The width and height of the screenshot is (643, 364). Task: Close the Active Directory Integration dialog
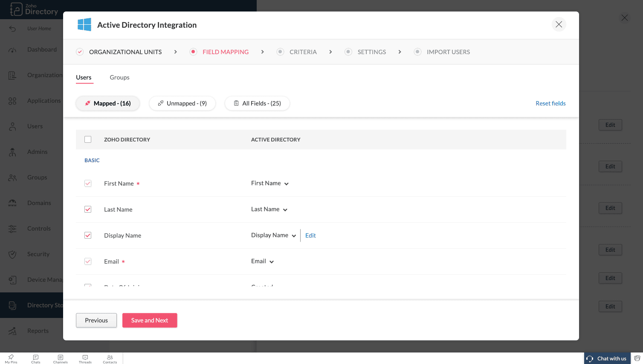(x=559, y=24)
